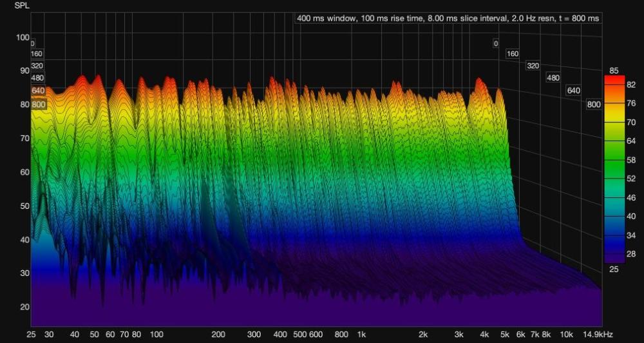644x343 pixels.
Task: Click the right-side 800 ms time marker
Action: coord(594,104)
